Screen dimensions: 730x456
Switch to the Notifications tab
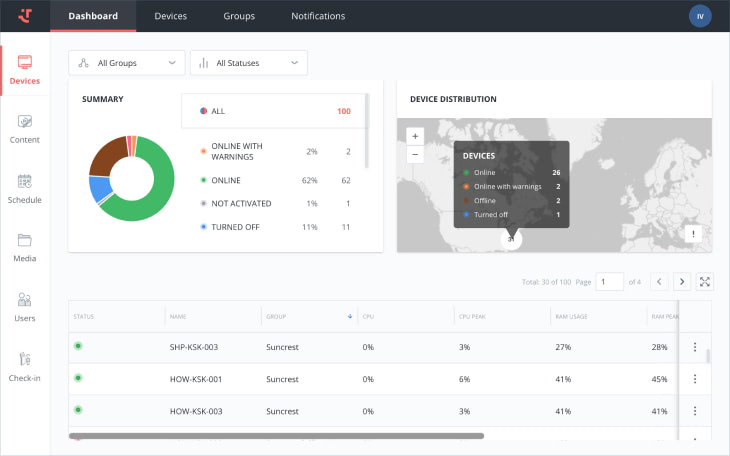pos(318,16)
